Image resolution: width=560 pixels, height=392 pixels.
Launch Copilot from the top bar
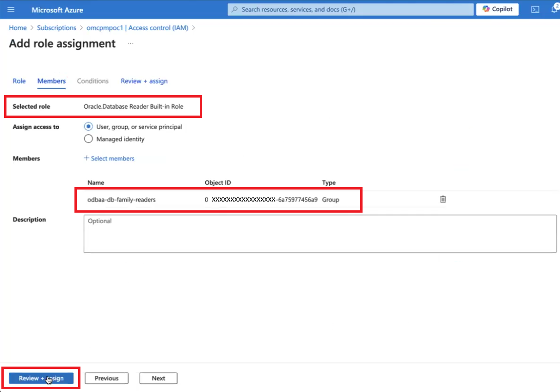497,9
